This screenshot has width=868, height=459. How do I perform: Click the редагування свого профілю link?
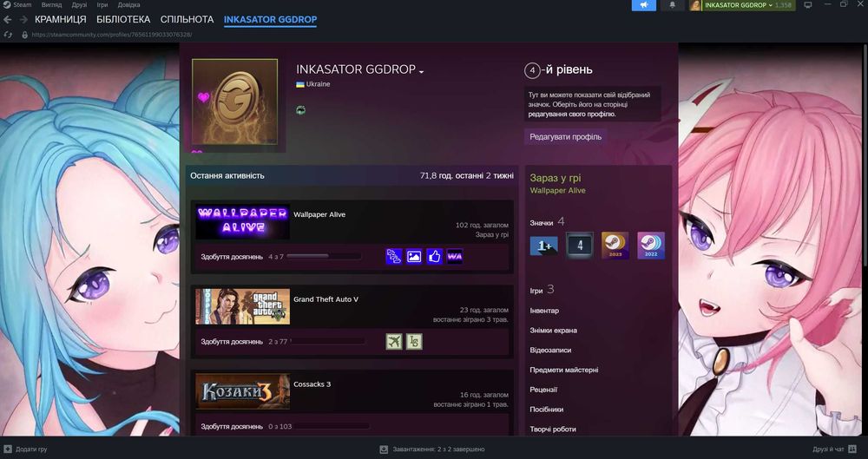tap(571, 114)
